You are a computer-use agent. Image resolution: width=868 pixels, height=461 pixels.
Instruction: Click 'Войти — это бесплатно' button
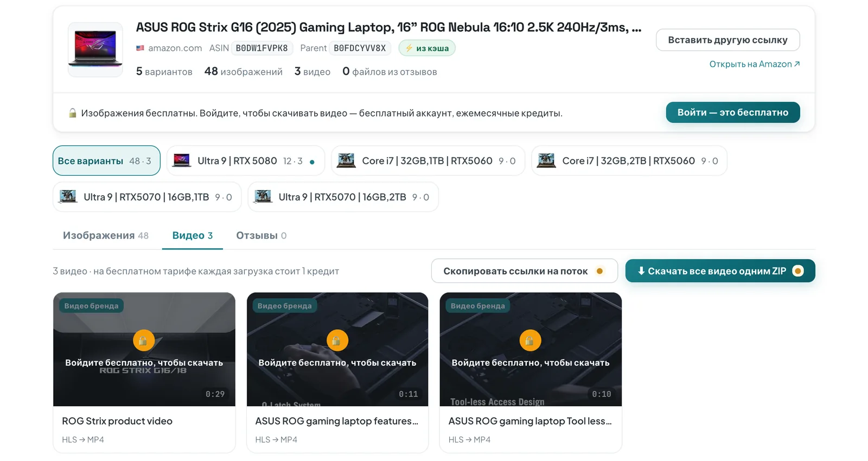(x=733, y=112)
